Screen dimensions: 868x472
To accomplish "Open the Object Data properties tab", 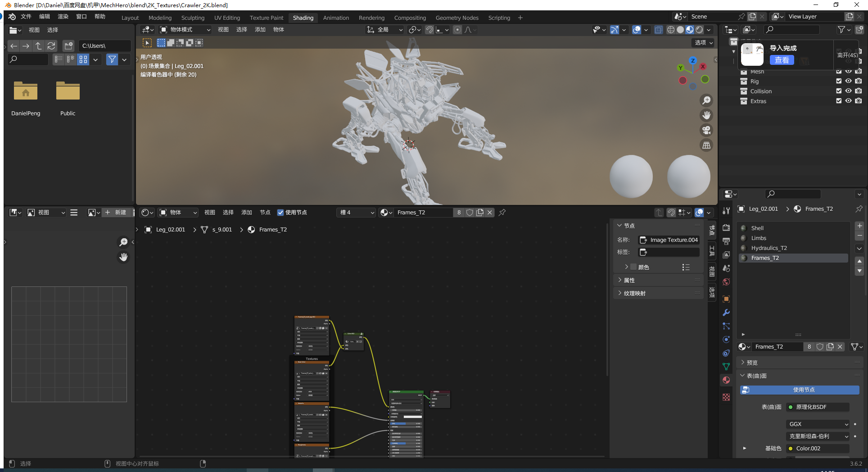I will (x=726, y=367).
